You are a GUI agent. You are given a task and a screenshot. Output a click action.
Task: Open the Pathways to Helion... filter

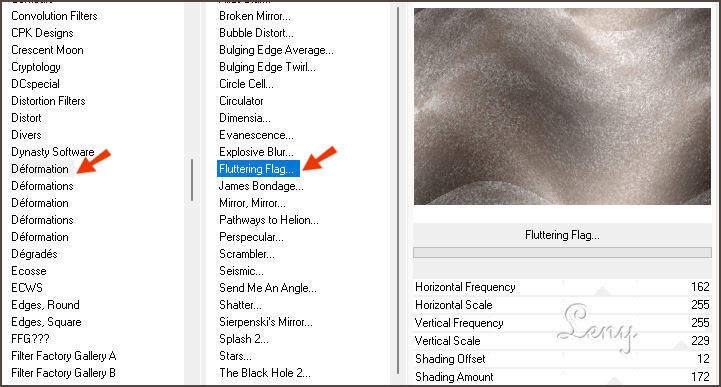[x=269, y=220]
